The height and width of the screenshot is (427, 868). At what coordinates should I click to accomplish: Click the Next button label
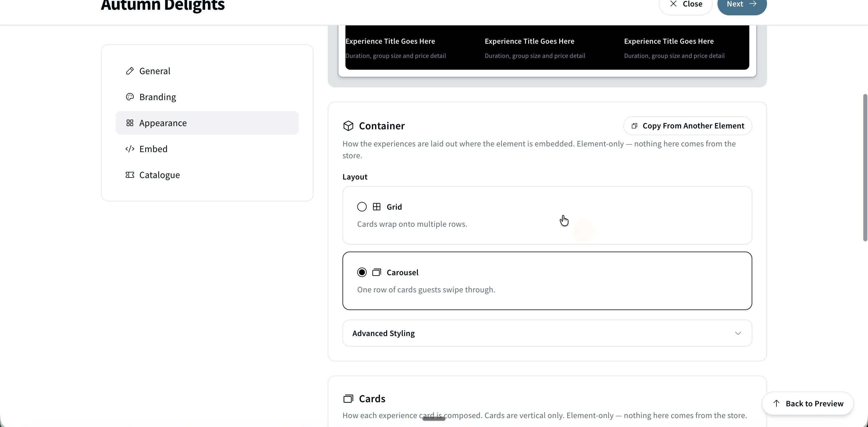click(735, 4)
